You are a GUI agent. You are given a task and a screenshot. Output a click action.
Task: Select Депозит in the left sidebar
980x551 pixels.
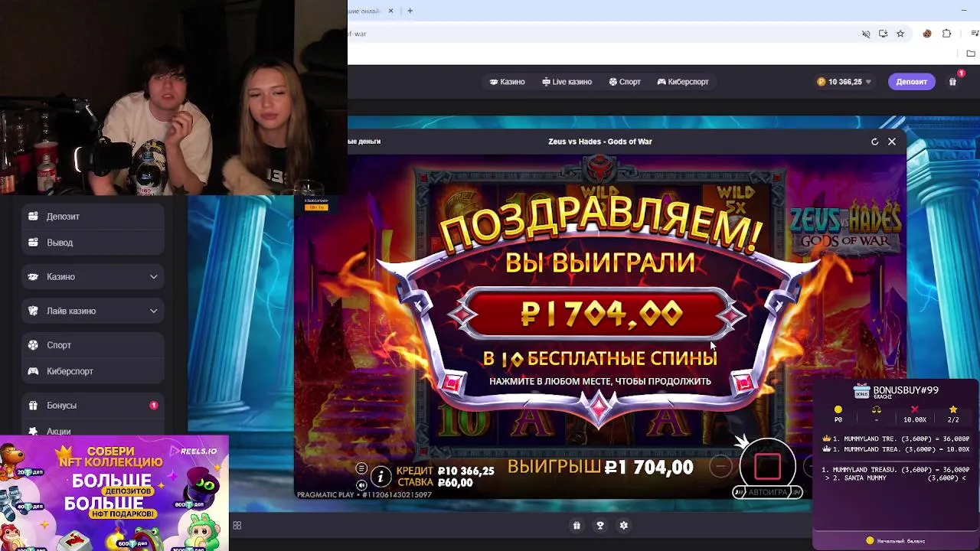[x=93, y=217]
